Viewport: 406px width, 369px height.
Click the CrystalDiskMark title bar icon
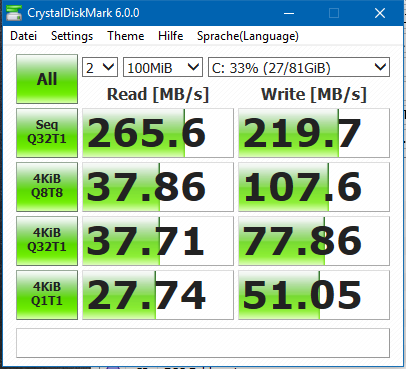click(x=14, y=13)
